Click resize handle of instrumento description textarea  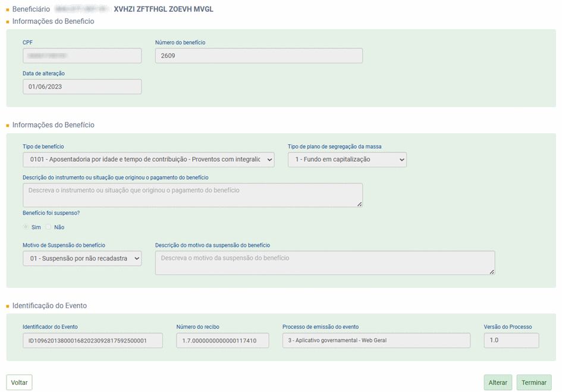(x=359, y=204)
